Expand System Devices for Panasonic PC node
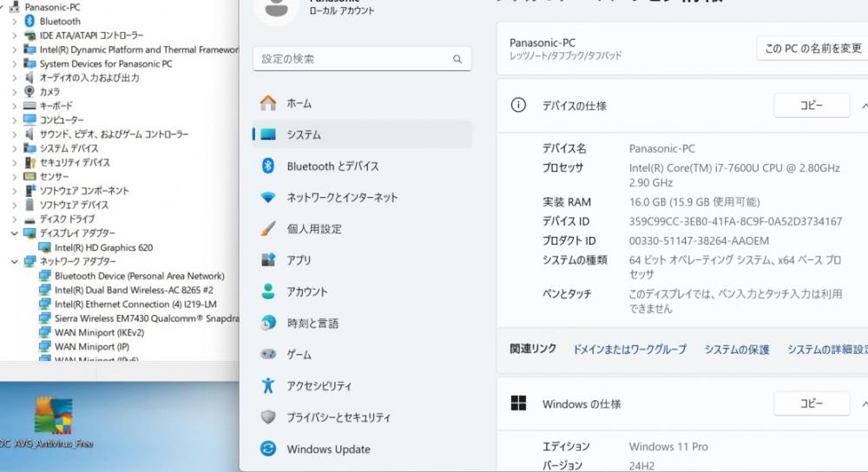This screenshot has width=868, height=472. point(15,63)
